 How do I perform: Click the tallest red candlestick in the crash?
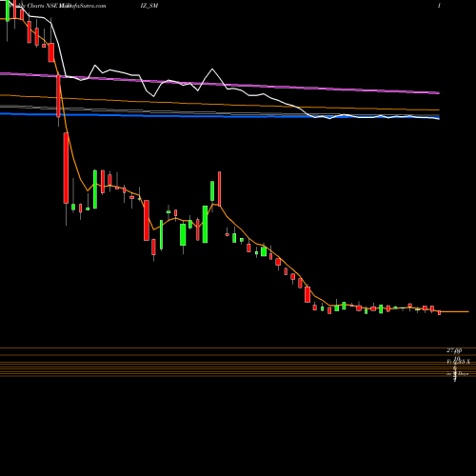[x=66, y=168]
